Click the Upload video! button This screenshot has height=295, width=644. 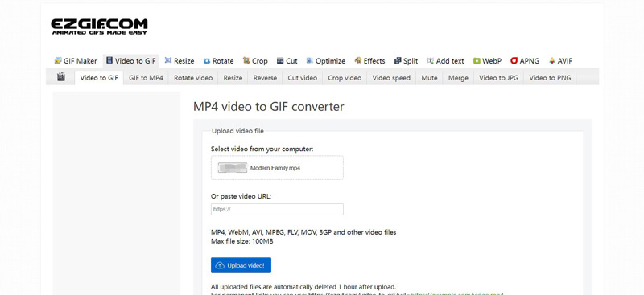point(241,265)
